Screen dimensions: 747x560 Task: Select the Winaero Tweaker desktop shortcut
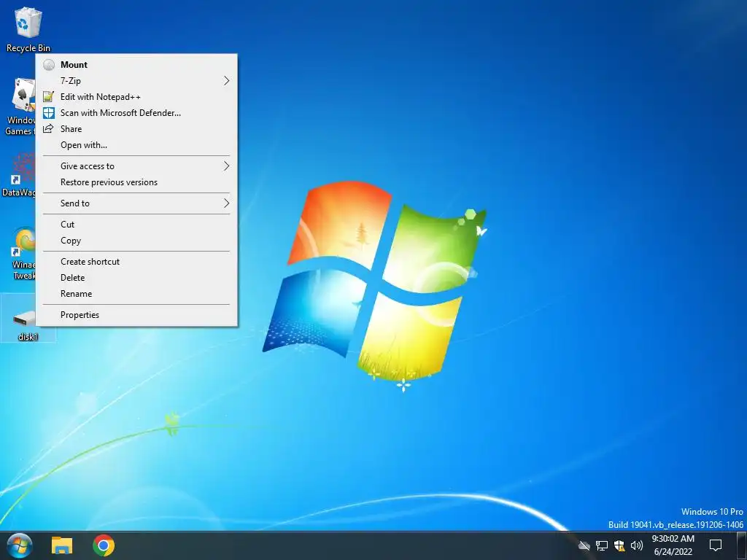[x=23, y=254]
